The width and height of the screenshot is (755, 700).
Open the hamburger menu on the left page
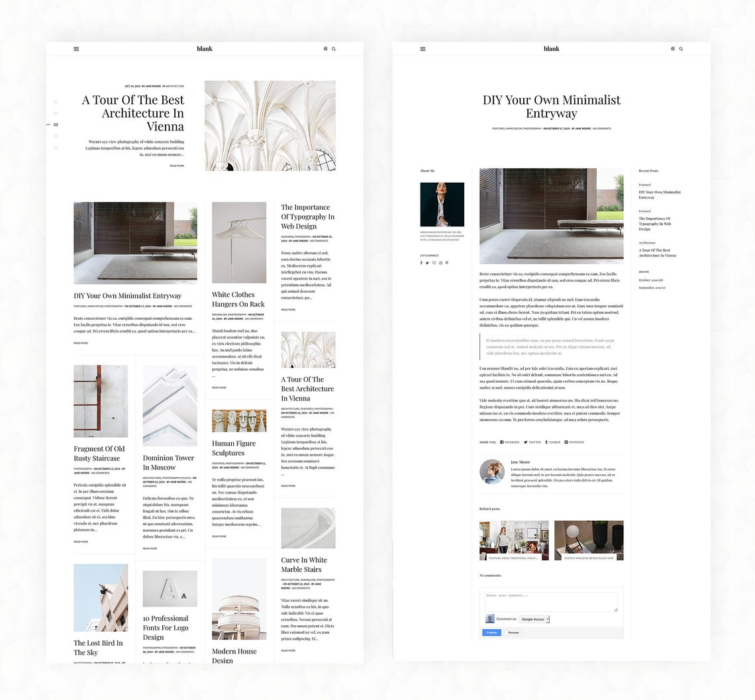76,48
